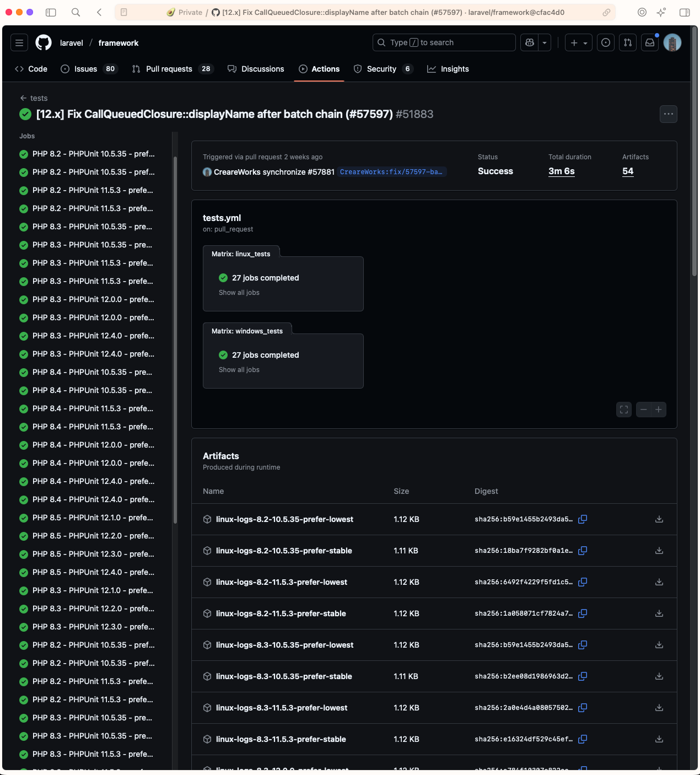700x775 pixels.
Task: Copy digest for linux-logs-8.2-10.5.35-prefer-stable
Action: [x=583, y=551]
